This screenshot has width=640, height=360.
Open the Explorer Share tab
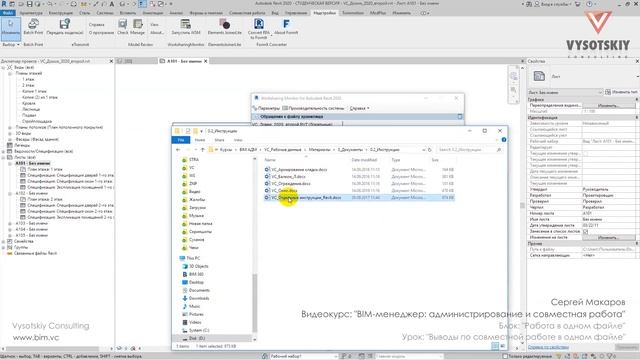pos(219,140)
